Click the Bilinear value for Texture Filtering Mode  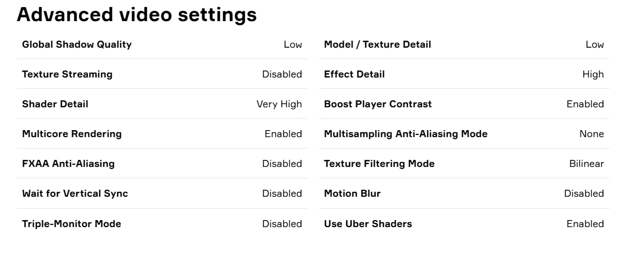point(587,164)
